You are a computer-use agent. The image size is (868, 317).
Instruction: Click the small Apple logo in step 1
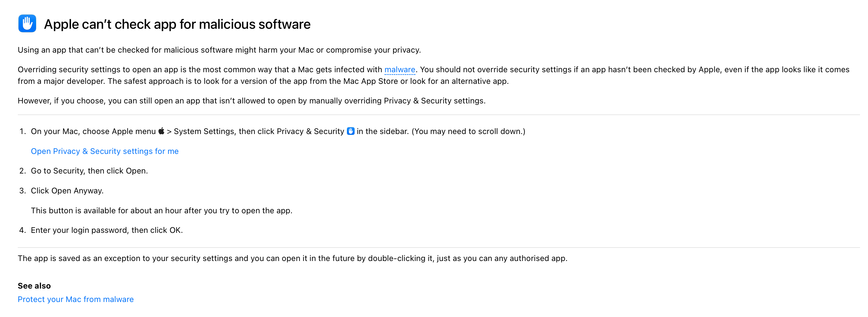pyautogui.click(x=162, y=131)
